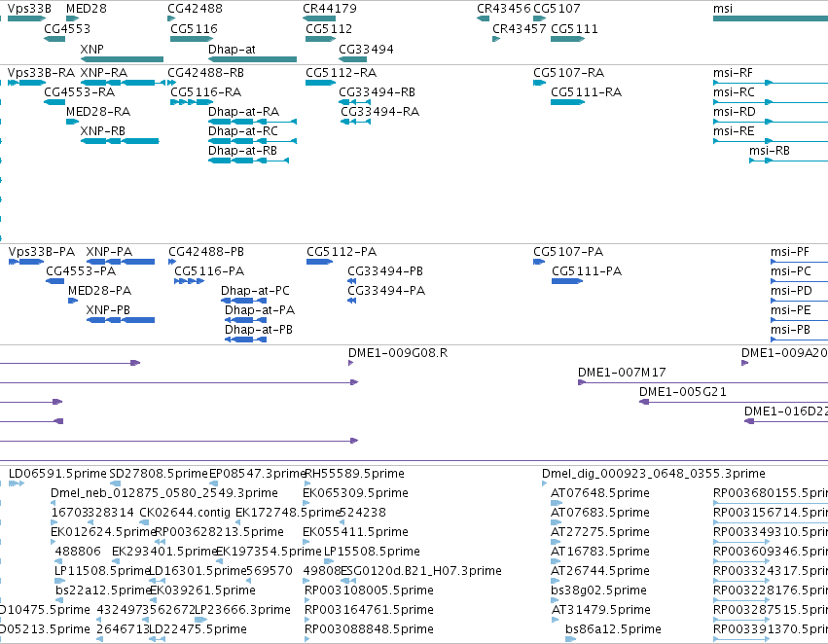Select the CG5111-PA protein bar

click(x=567, y=281)
